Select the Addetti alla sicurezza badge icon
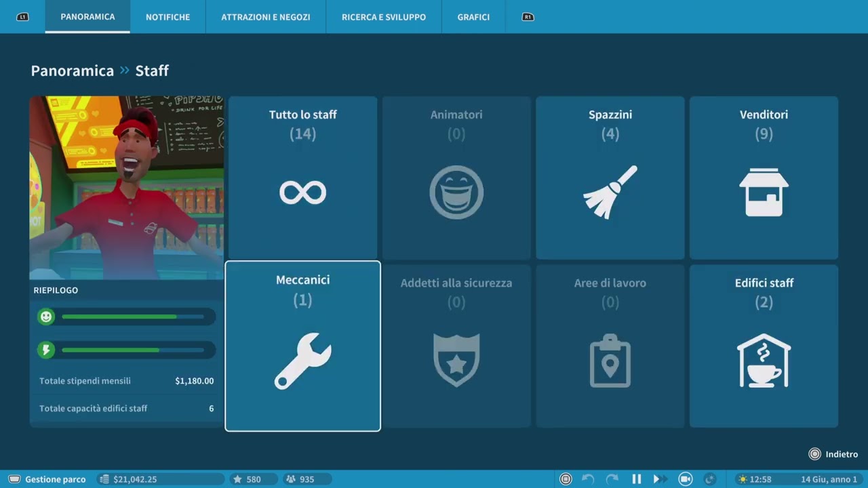Screen dimensions: 868x488 tap(456, 360)
